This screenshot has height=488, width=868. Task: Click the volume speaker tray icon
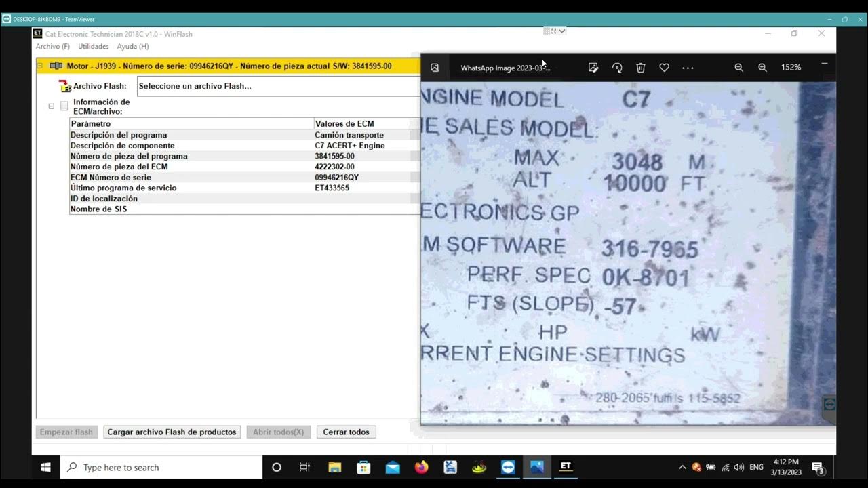tap(739, 467)
